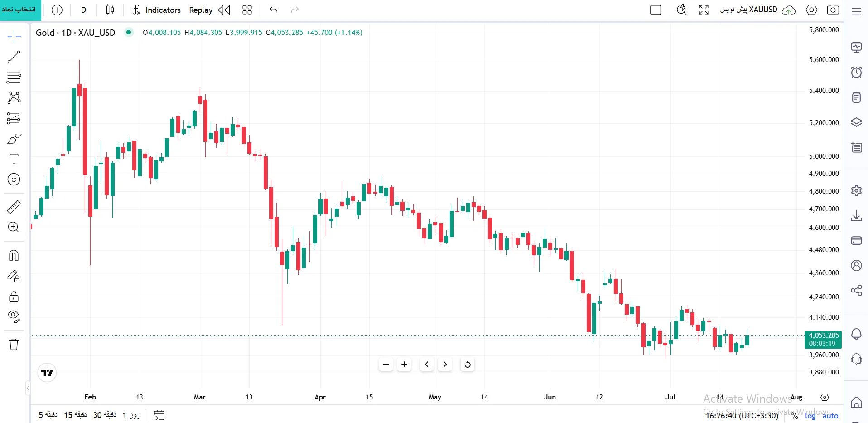Toggle lock all drawing tools
Screen dimensions: 868x423
[14, 297]
